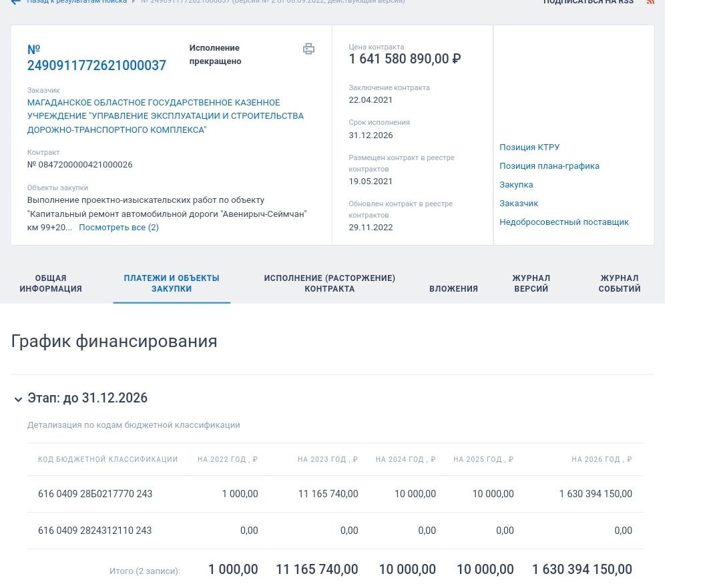Click the execution deadline 31.12.2026
The height and width of the screenshot is (588, 721).
371,135
